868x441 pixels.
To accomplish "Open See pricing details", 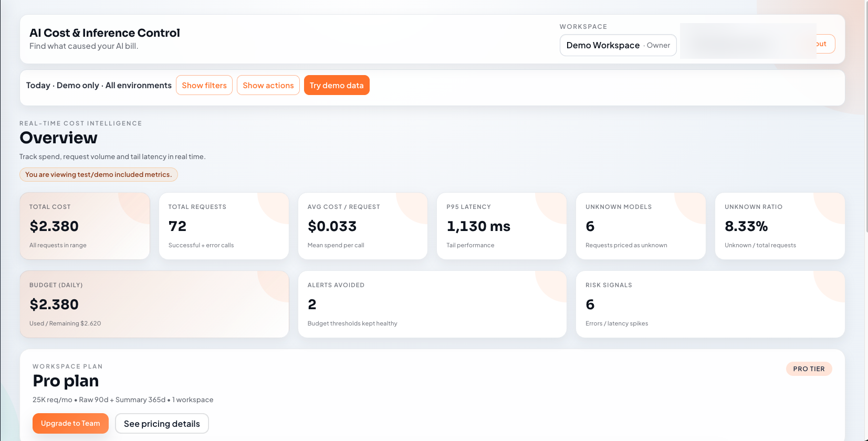I will coord(162,423).
